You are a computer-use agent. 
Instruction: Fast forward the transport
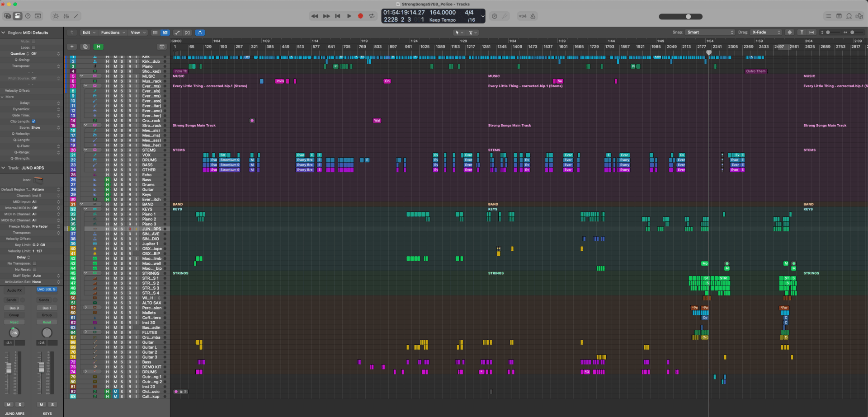click(x=326, y=16)
